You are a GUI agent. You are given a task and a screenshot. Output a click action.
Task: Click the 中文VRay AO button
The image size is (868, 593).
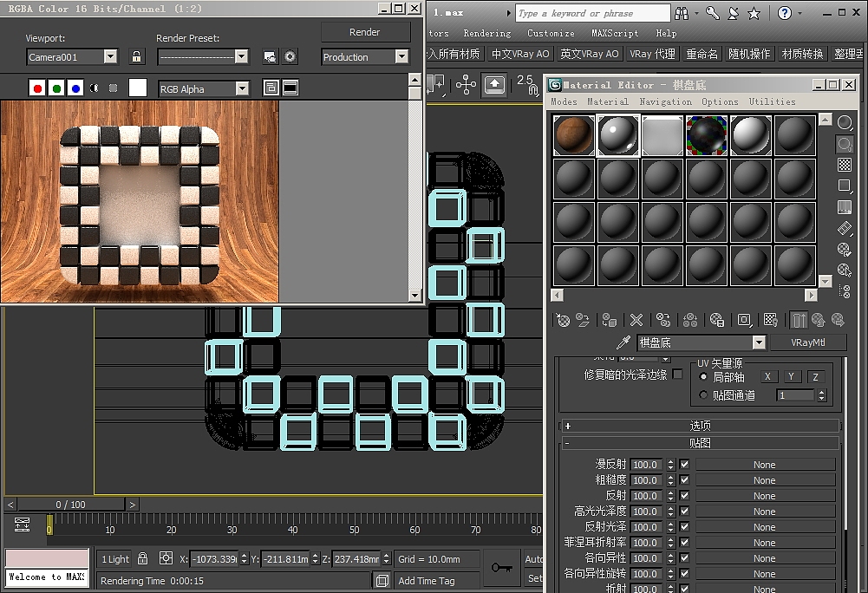520,54
